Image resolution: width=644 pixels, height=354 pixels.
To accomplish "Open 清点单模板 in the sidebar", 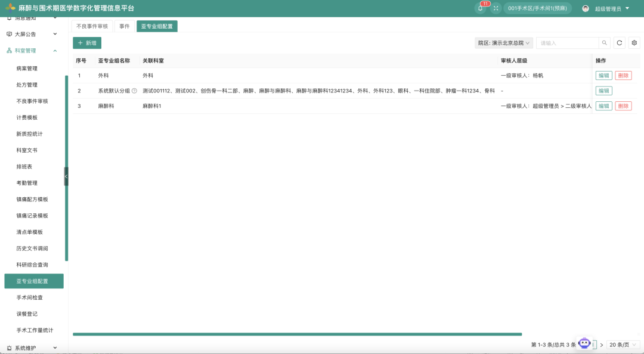I will [29, 232].
